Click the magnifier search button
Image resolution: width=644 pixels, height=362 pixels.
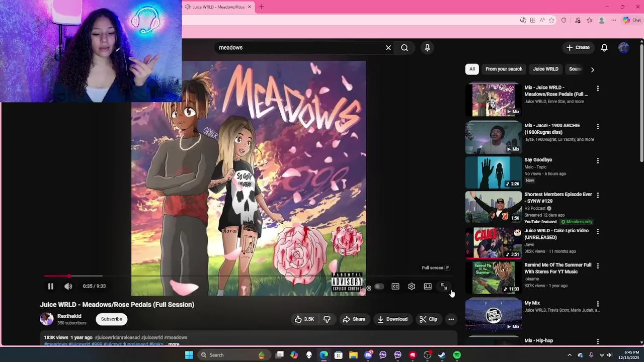(405, 48)
